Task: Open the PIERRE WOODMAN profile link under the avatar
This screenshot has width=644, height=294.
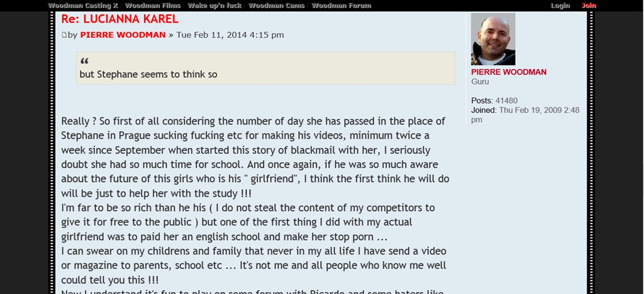Action: coord(509,72)
